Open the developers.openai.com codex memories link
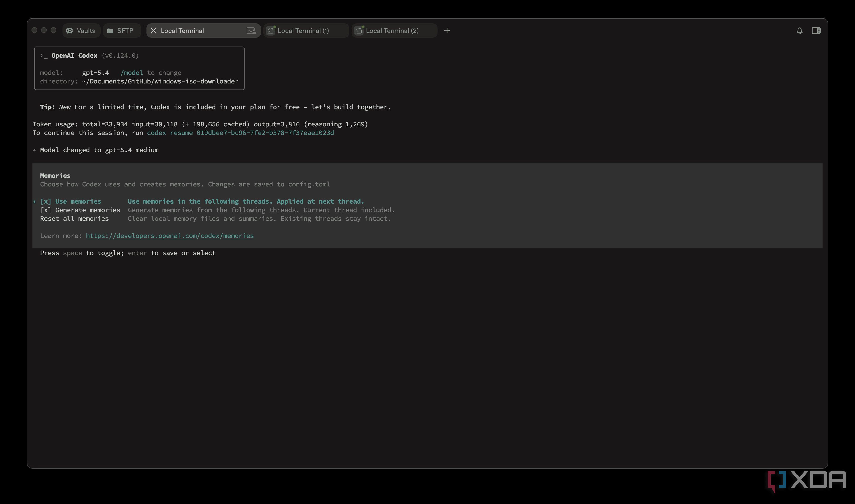The width and height of the screenshot is (855, 504). point(170,236)
